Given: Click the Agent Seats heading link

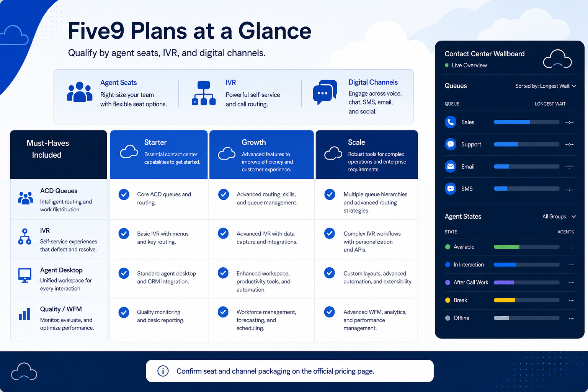Looking at the screenshot, I should pyautogui.click(x=119, y=83).
